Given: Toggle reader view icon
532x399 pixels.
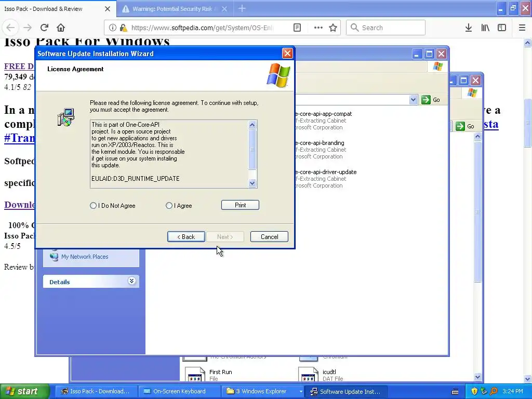Looking at the screenshot, I should tap(297, 28).
